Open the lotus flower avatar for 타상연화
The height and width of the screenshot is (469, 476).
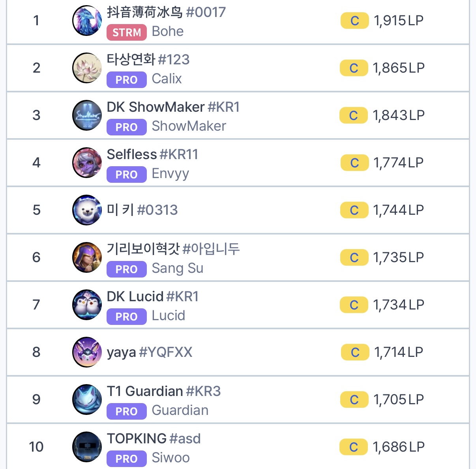tap(87, 68)
